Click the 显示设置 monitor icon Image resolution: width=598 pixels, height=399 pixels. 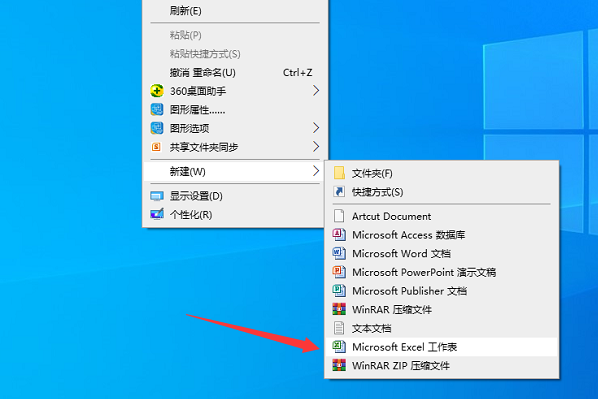tap(157, 196)
